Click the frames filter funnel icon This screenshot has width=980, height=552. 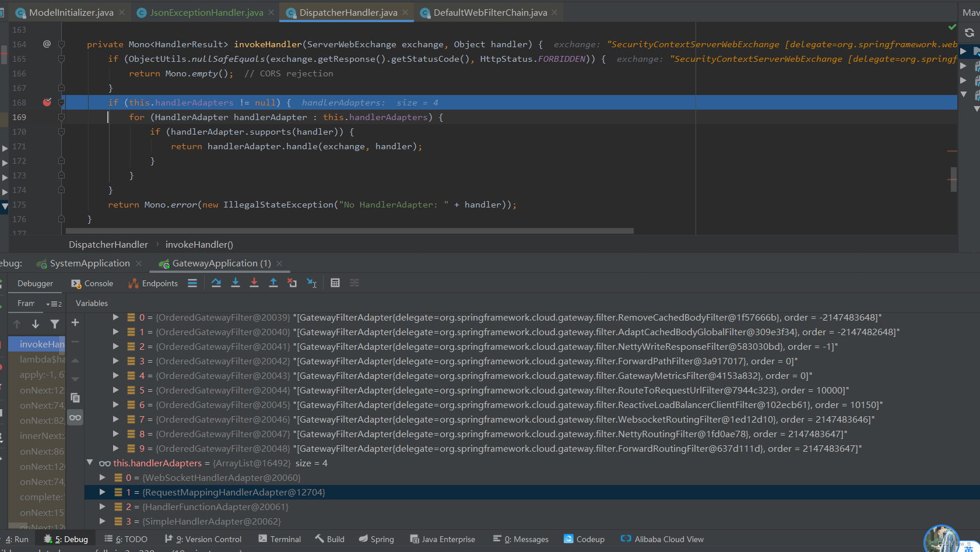click(x=55, y=324)
